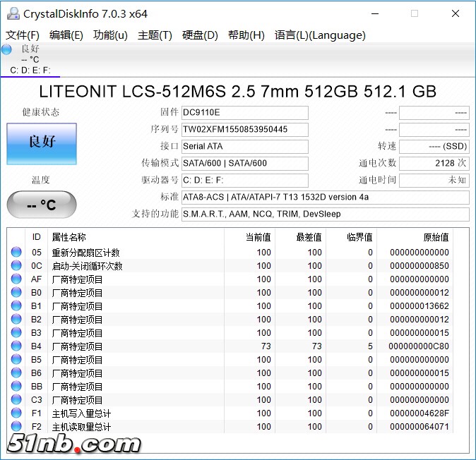Open the 主题(T) menu
The width and height of the screenshot is (476, 460).
click(x=155, y=35)
